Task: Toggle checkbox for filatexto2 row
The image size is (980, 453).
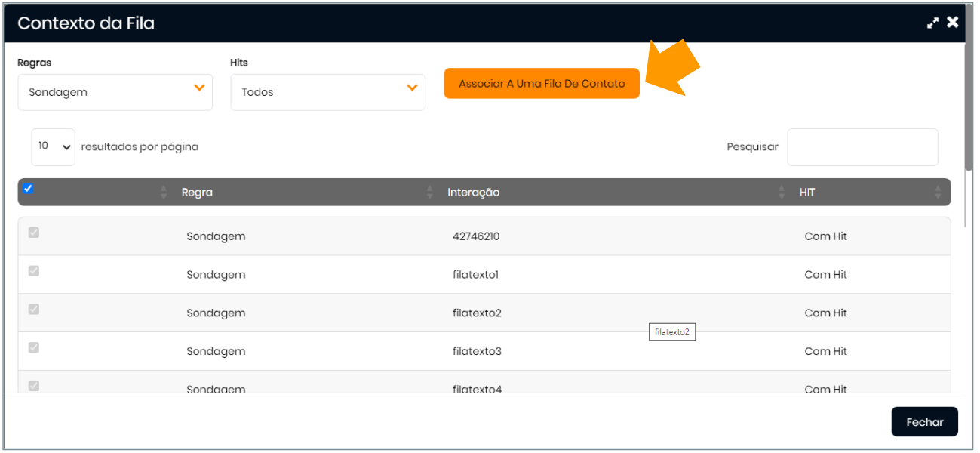Action: point(33,310)
